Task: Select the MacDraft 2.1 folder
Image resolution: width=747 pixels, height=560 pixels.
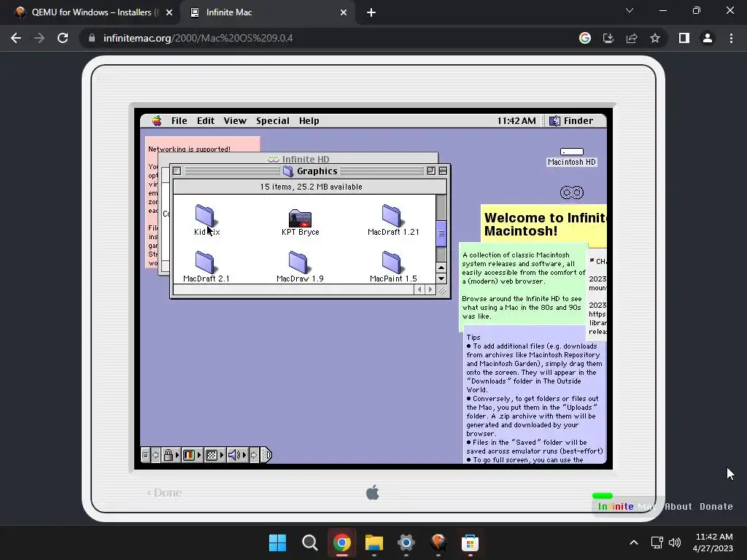Action: [x=205, y=262]
